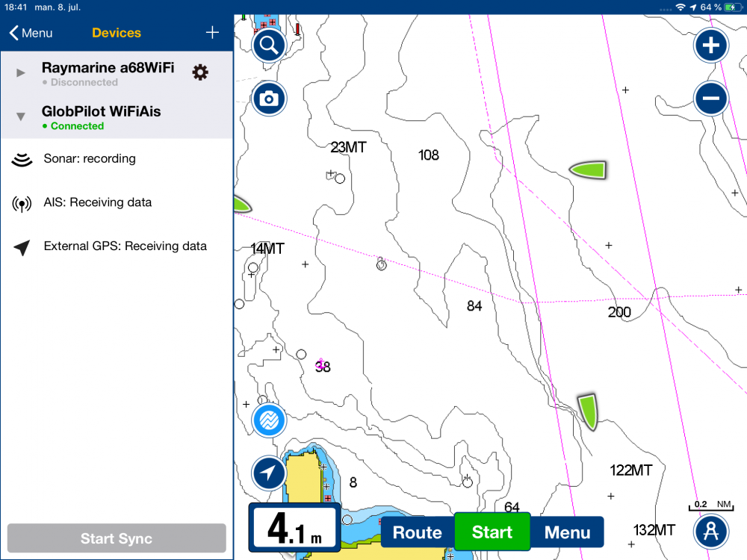This screenshot has height=560, width=747.
Task: Tap the 84 depth sounding on chart
Action: pos(474,305)
